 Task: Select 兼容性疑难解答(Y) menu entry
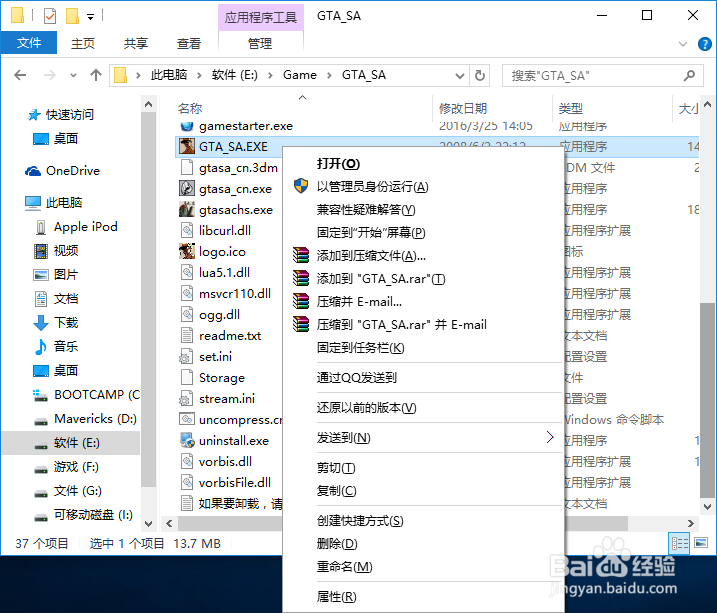coord(423,209)
